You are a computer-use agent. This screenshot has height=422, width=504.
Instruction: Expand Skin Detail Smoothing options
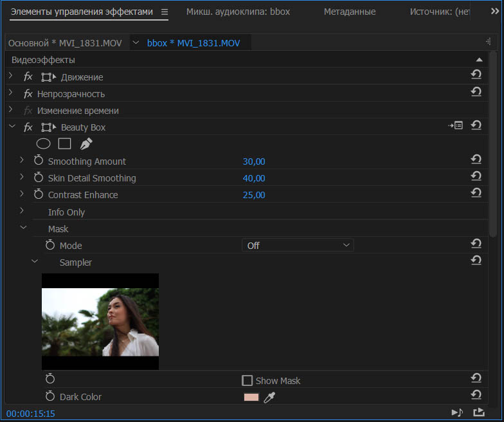point(22,176)
